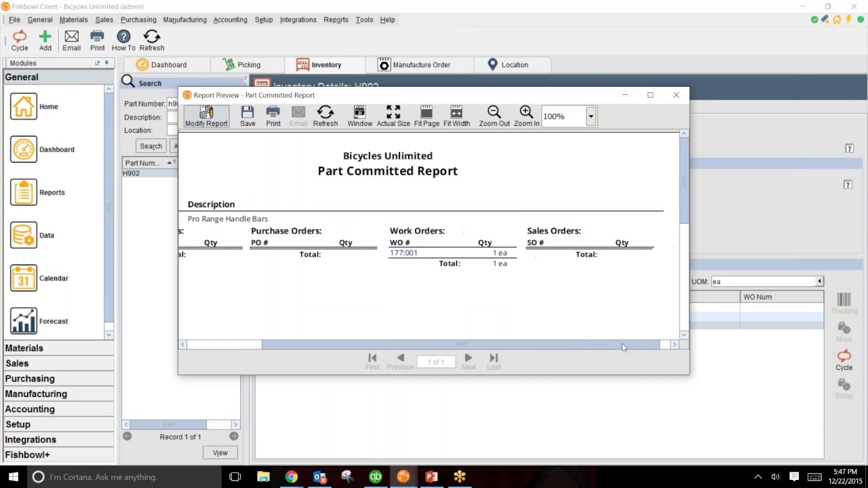Open PowerPoint from the taskbar
868x488 pixels.
coord(431,477)
